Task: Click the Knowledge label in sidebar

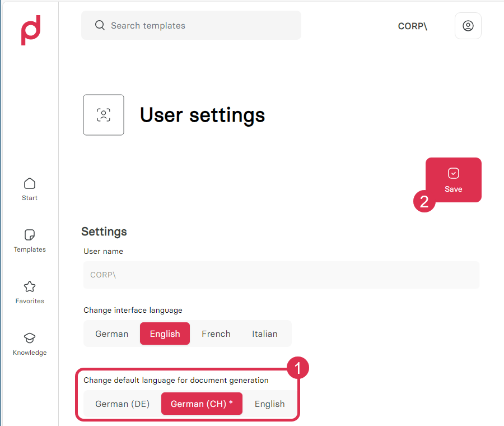Action: pyautogui.click(x=30, y=353)
